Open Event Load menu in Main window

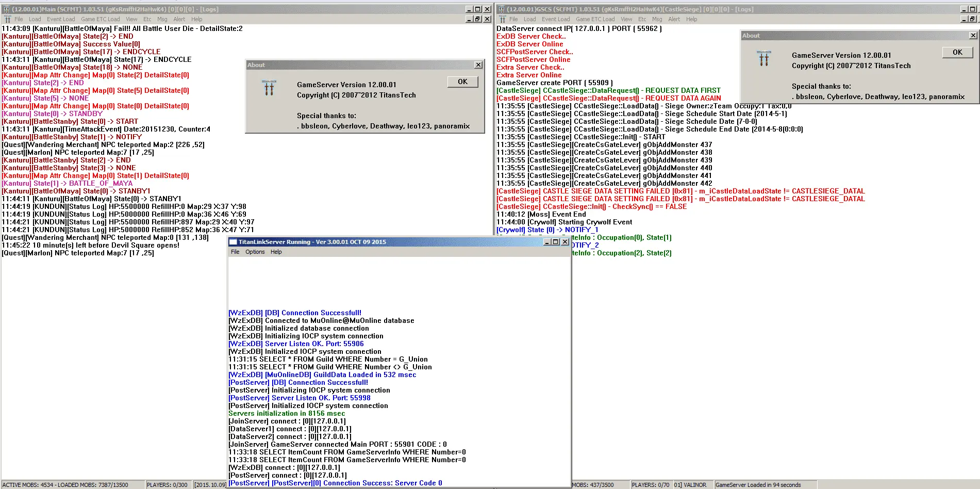[x=61, y=19]
